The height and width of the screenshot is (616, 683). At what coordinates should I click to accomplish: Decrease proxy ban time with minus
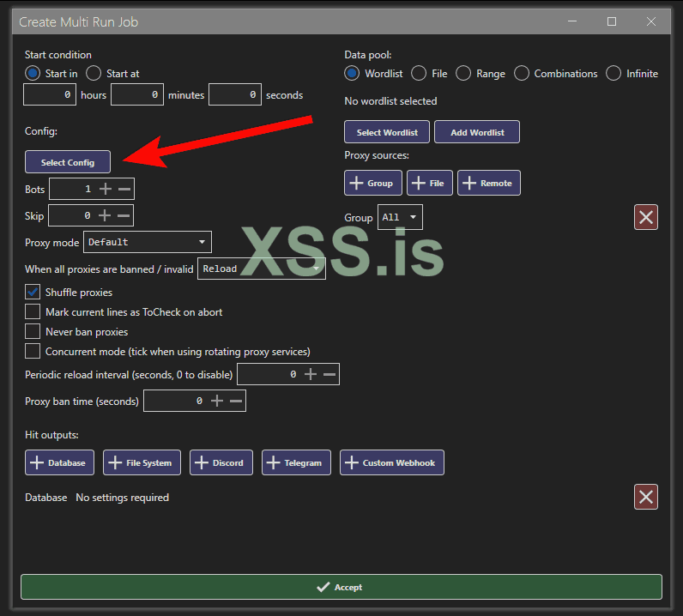coord(236,401)
